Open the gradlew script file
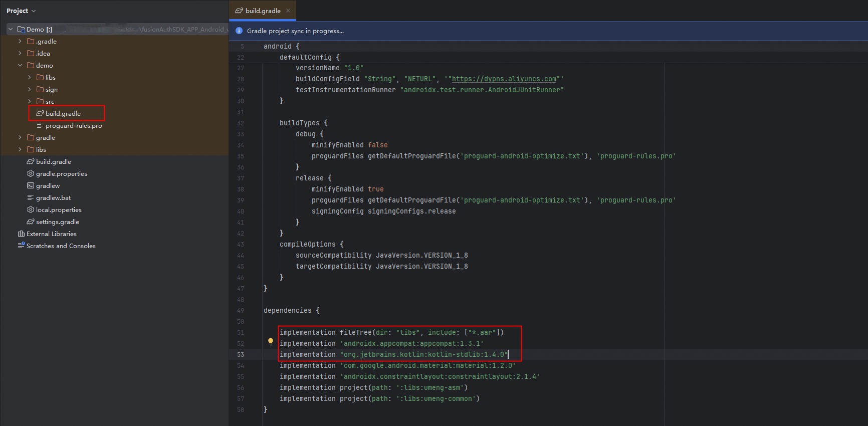Viewport: 868px width, 426px height. pos(48,185)
